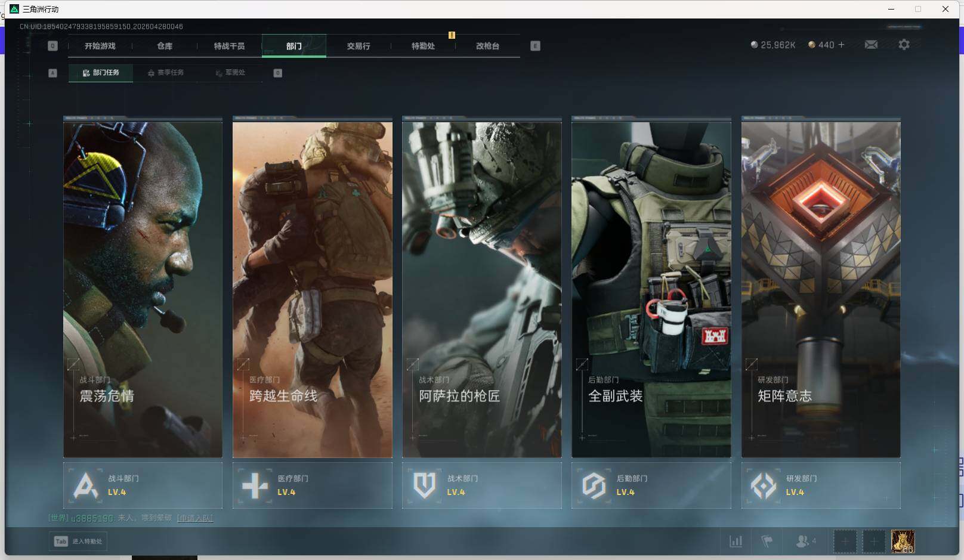This screenshot has height=560, width=964.
Task: Open the 特勤处 tab
Action: click(x=423, y=46)
